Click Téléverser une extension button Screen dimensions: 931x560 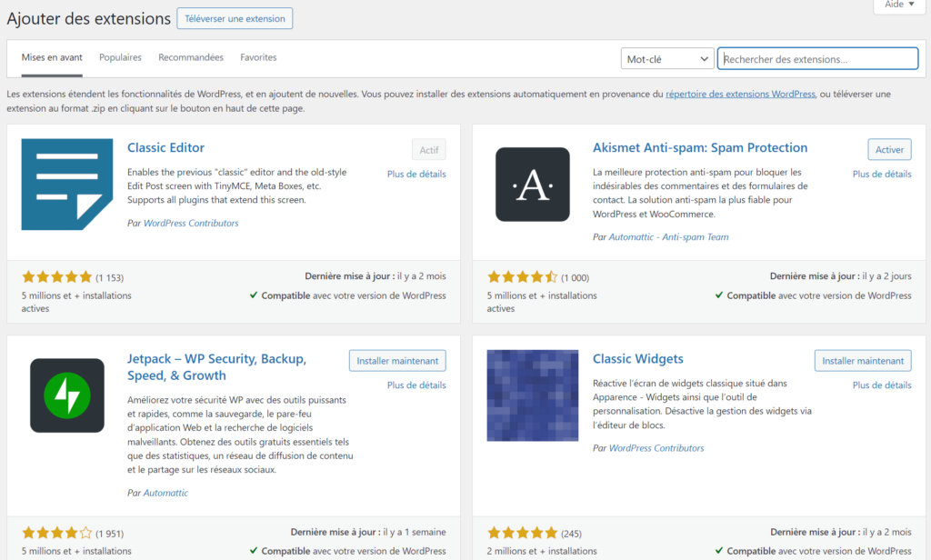[x=235, y=18]
